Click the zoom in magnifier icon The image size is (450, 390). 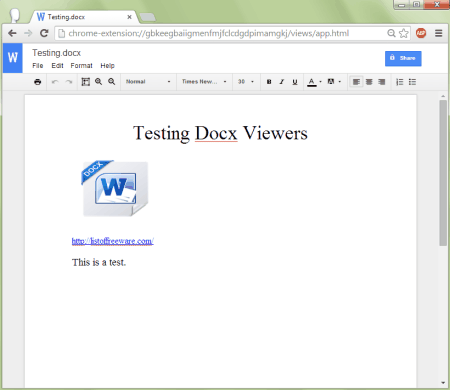click(99, 82)
